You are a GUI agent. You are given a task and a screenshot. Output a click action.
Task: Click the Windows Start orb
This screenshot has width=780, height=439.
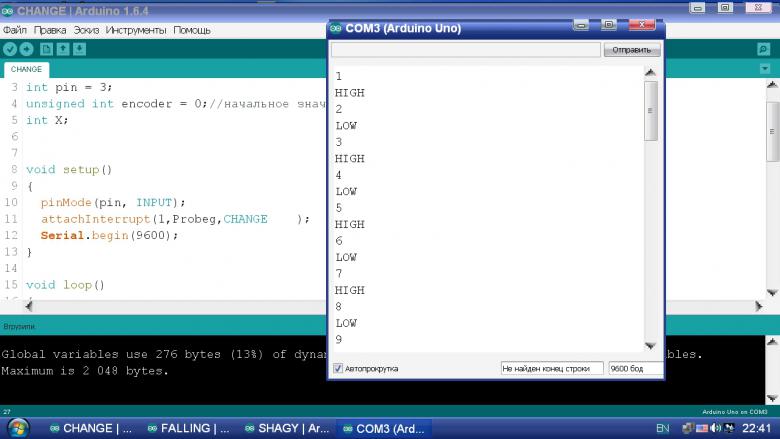click(x=18, y=428)
